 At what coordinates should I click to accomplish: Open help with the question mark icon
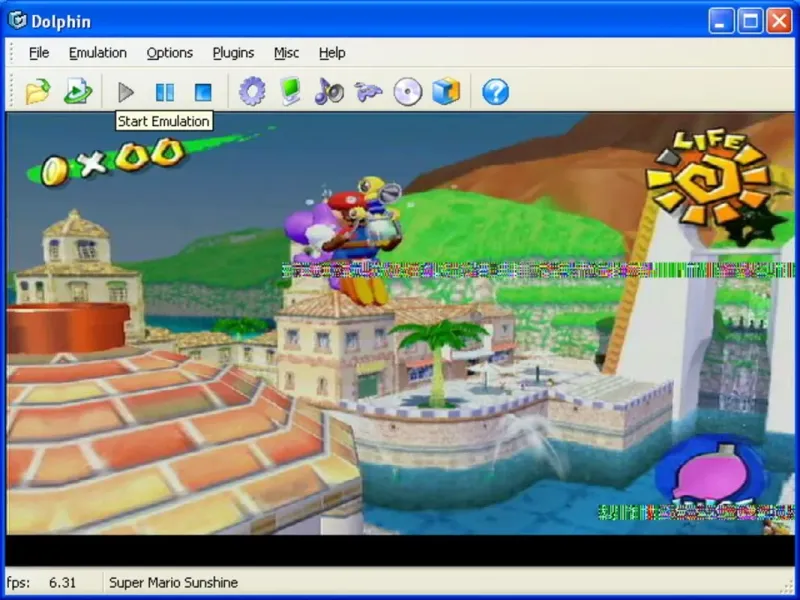pos(495,92)
